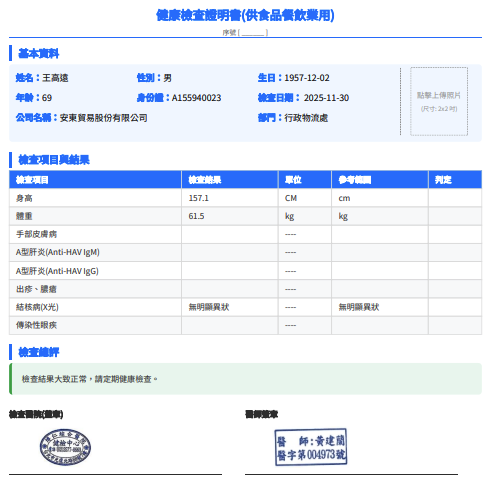Click the serial number blank field
The width and height of the screenshot is (492, 478).
click(253, 33)
